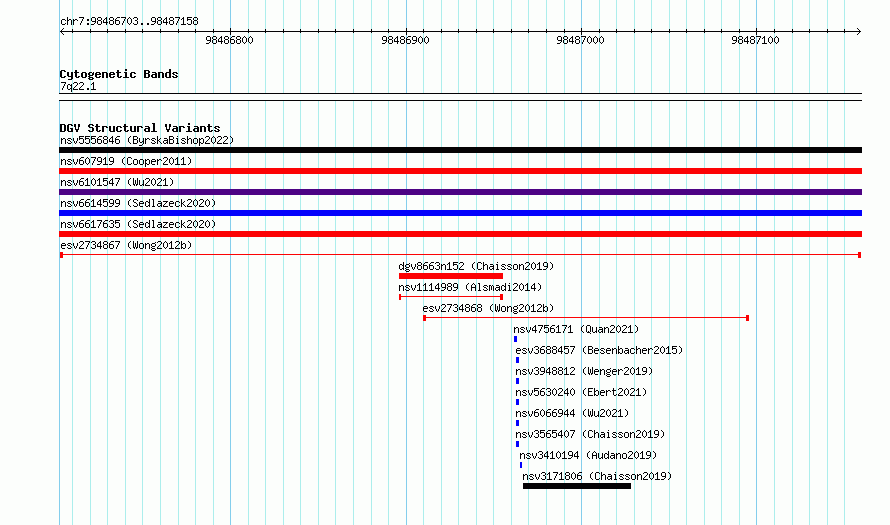The height and width of the screenshot is (525, 890).
Task: Select the red nsv607919 variant bar
Action: (x=460, y=171)
